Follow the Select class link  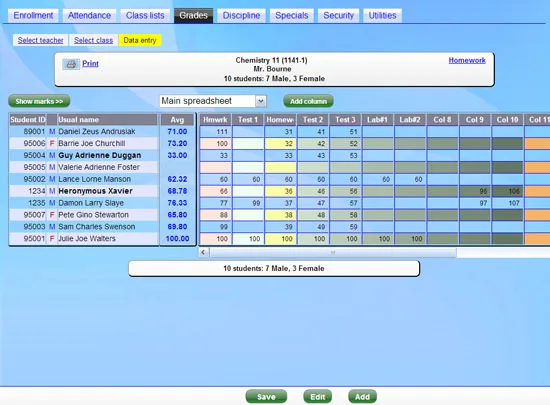[x=93, y=40]
